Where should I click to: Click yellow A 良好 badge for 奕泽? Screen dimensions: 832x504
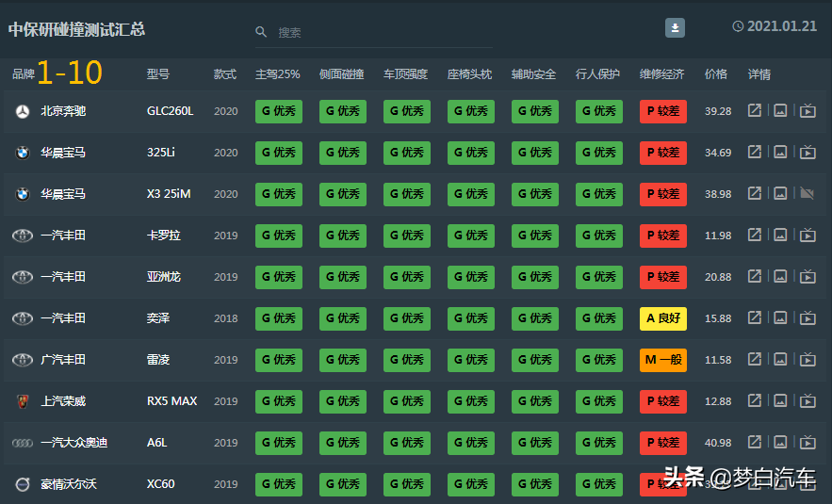(663, 318)
